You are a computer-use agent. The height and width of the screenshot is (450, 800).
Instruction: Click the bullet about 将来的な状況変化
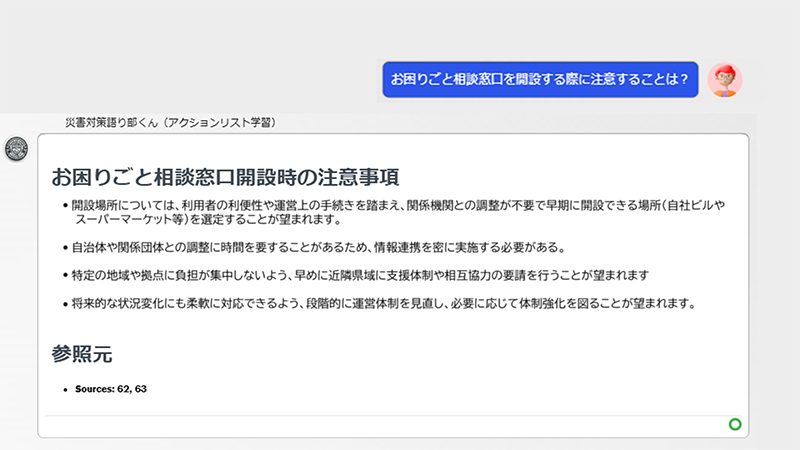[x=382, y=302]
